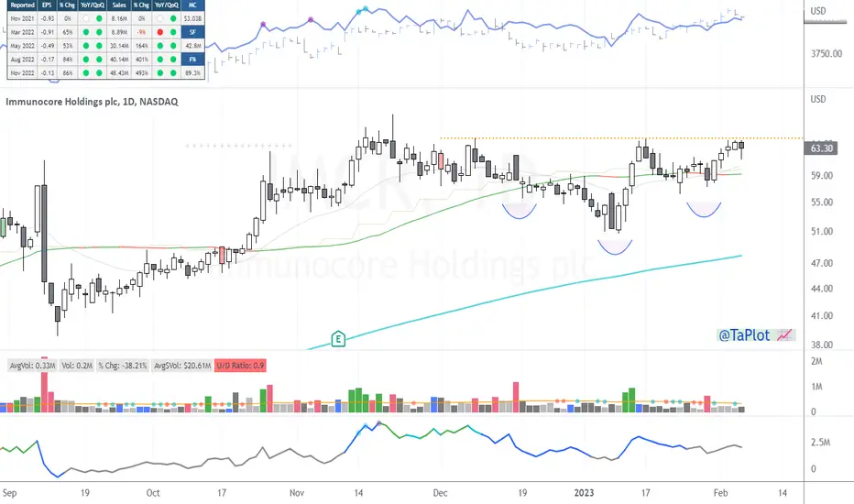Click the 3750.00 price axis label

[x=827, y=53]
